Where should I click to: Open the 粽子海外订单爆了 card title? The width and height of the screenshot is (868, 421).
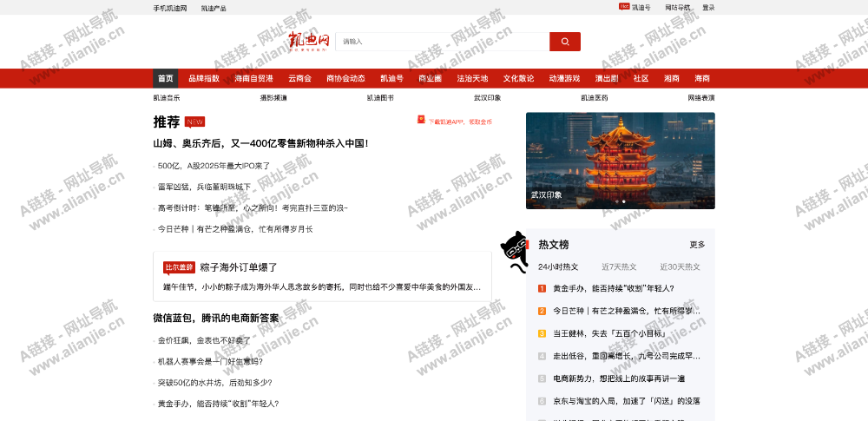(x=239, y=267)
